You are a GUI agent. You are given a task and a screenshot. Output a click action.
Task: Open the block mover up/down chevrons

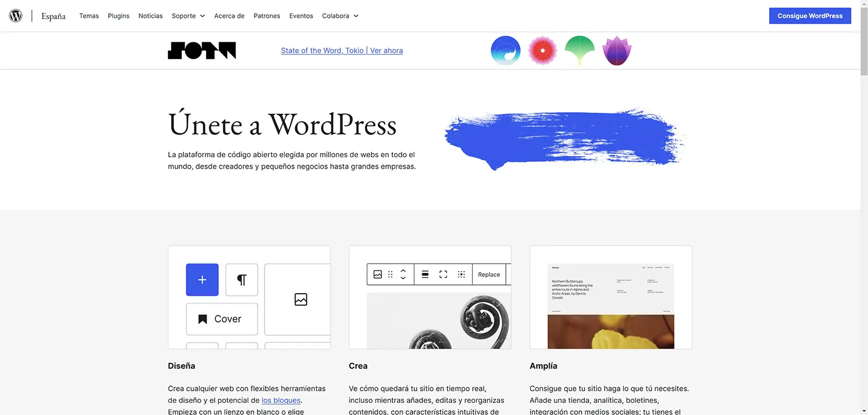pos(403,274)
